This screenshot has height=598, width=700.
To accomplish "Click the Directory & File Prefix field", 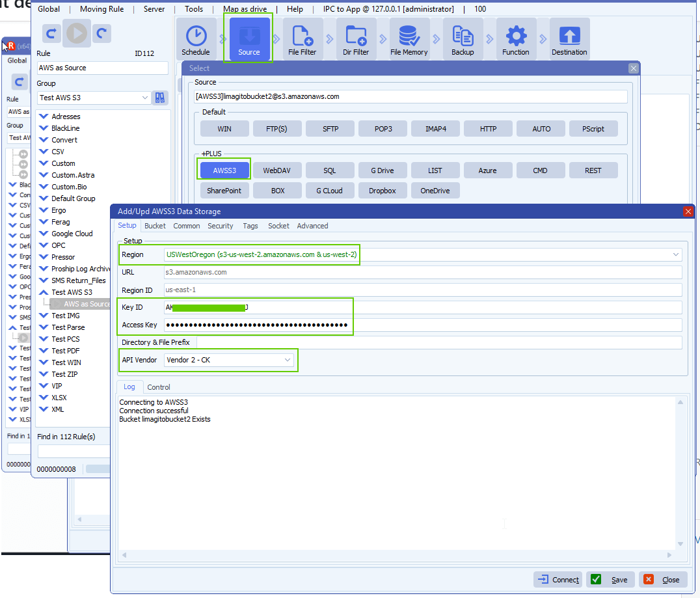I will tap(439, 342).
